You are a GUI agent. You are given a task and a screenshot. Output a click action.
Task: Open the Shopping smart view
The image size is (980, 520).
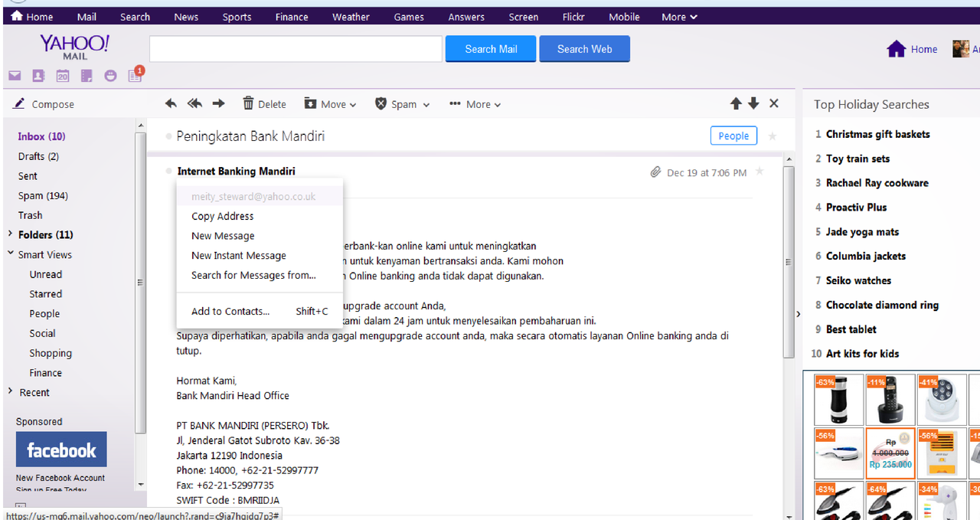pyautogui.click(x=51, y=353)
